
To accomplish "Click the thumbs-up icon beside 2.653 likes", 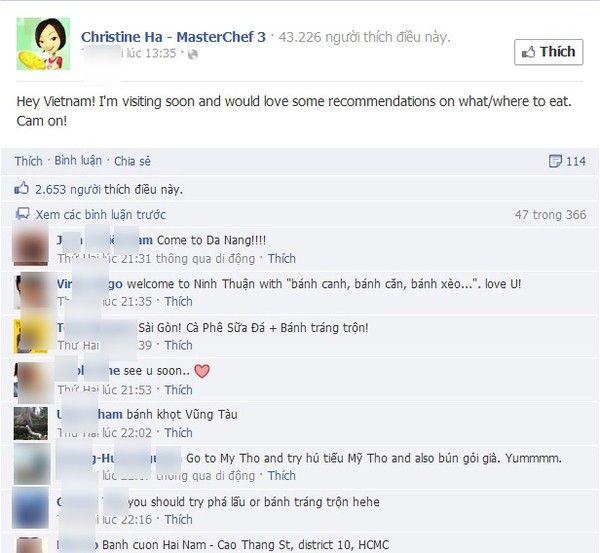I will [x=21, y=188].
